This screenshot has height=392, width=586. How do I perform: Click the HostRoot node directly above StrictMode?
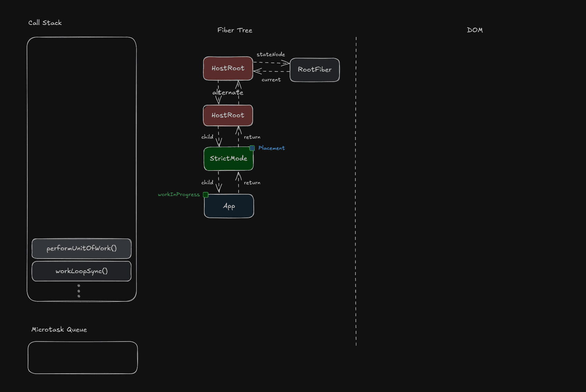[x=228, y=115]
